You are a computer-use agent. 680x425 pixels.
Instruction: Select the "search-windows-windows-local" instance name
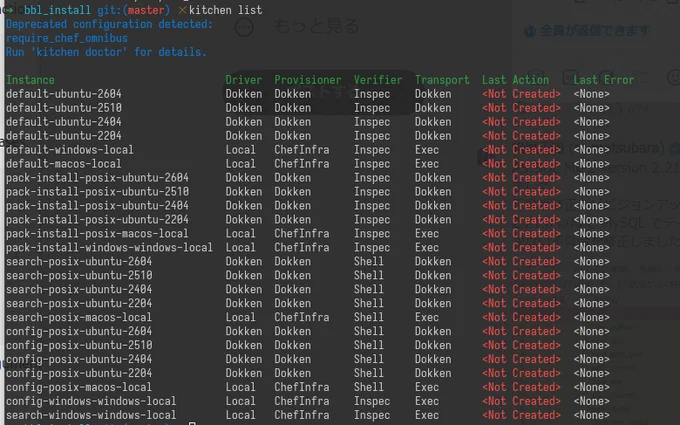pyautogui.click(x=91, y=415)
